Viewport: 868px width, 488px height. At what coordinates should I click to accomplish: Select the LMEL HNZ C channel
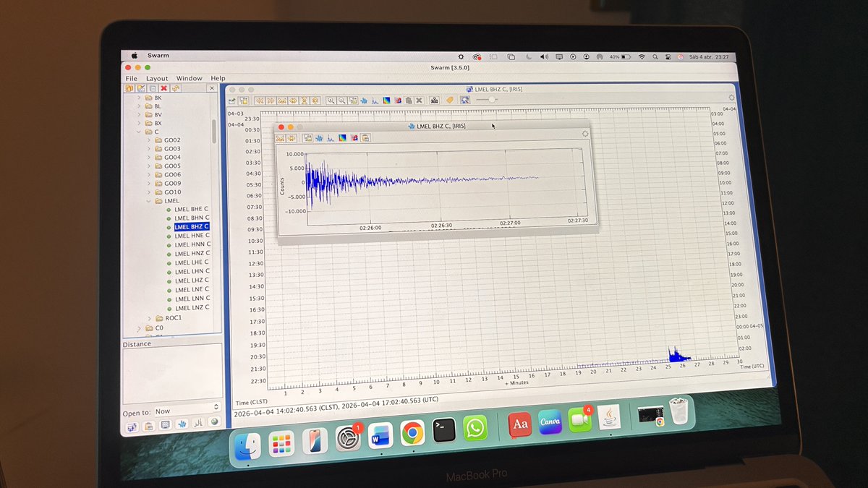point(192,253)
